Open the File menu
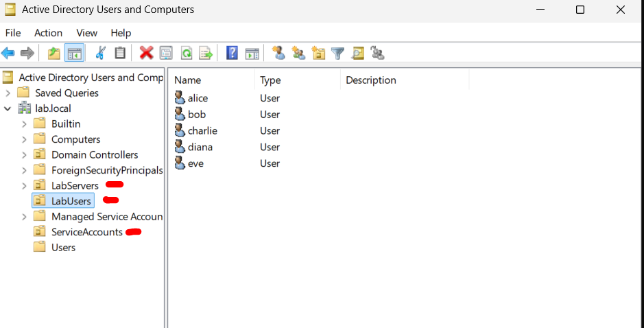 13,32
